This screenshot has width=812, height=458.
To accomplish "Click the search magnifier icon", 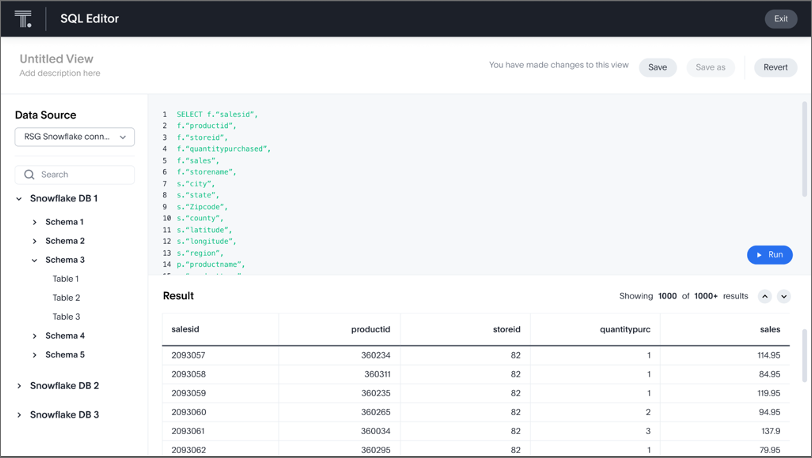I will pyautogui.click(x=29, y=175).
